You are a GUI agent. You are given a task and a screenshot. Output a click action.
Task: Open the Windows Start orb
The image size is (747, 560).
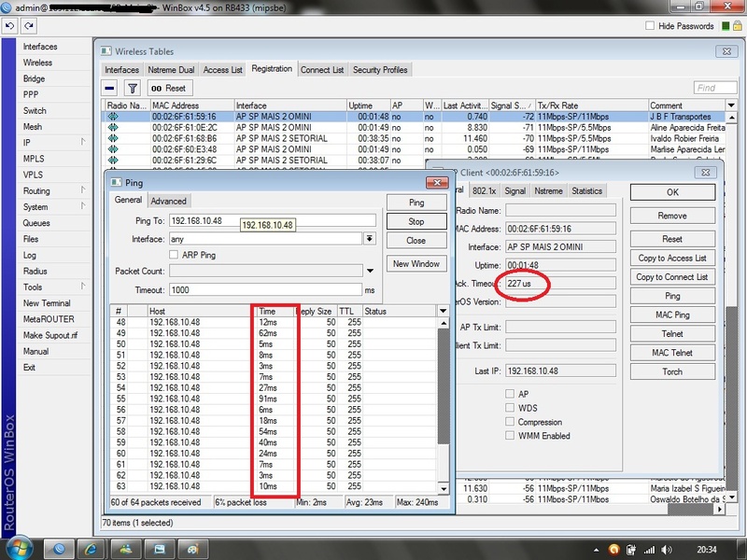coord(19,548)
